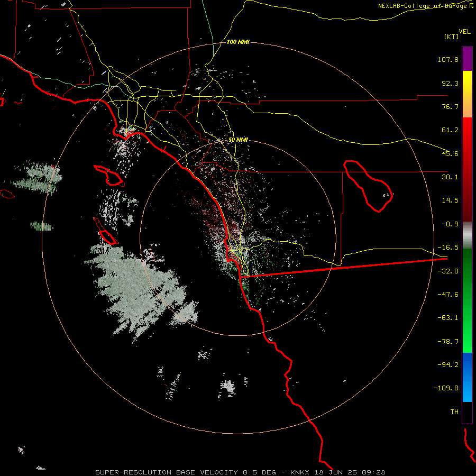Click the 30.1 velocity scale value
Viewport: 476px width, 476px height.
coord(450,177)
